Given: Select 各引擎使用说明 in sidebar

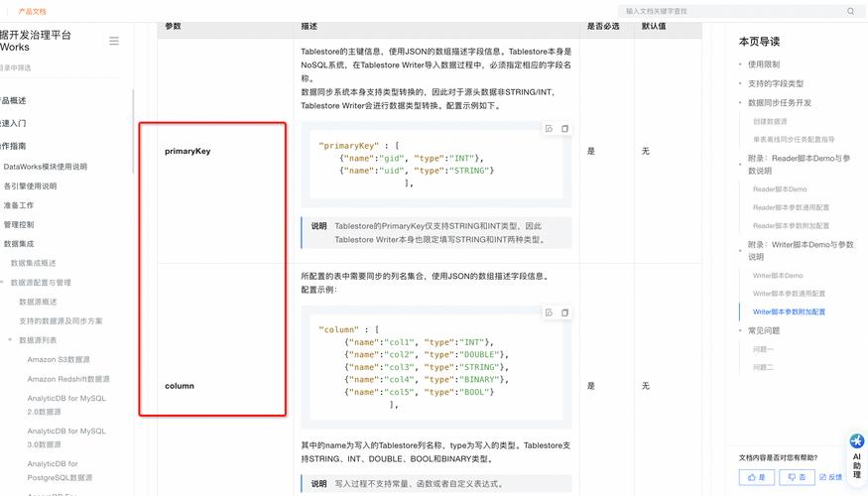Looking at the screenshot, I should pos(30,186).
